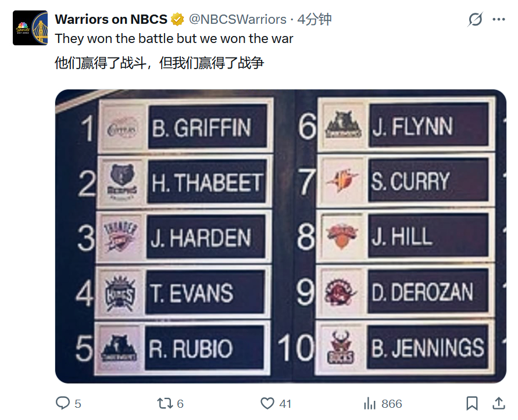Like the post with the heart icon
The image size is (518, 420).
pos(267,403)
